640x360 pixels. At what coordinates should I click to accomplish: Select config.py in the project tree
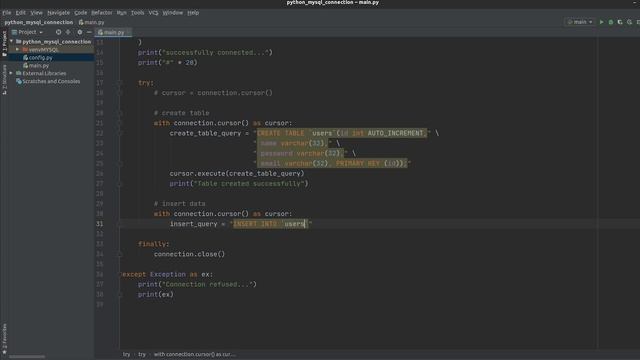coord(40,58)
